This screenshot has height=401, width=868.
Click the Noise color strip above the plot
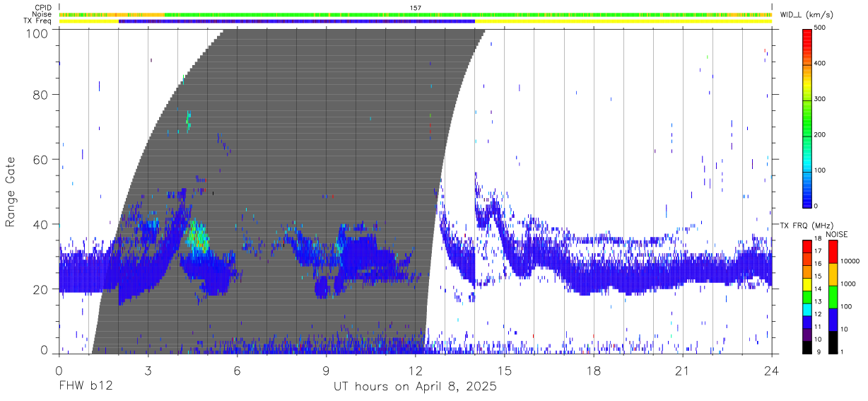[416, 14]
